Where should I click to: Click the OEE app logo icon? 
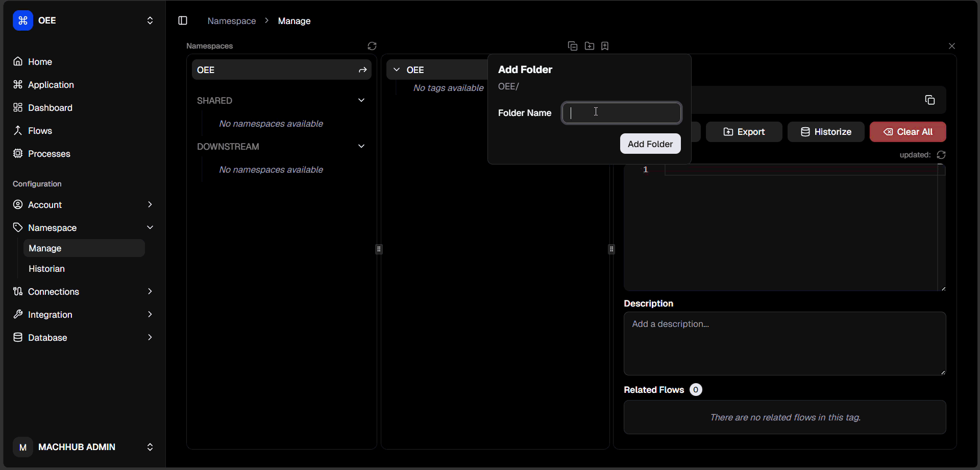[23, 20]
